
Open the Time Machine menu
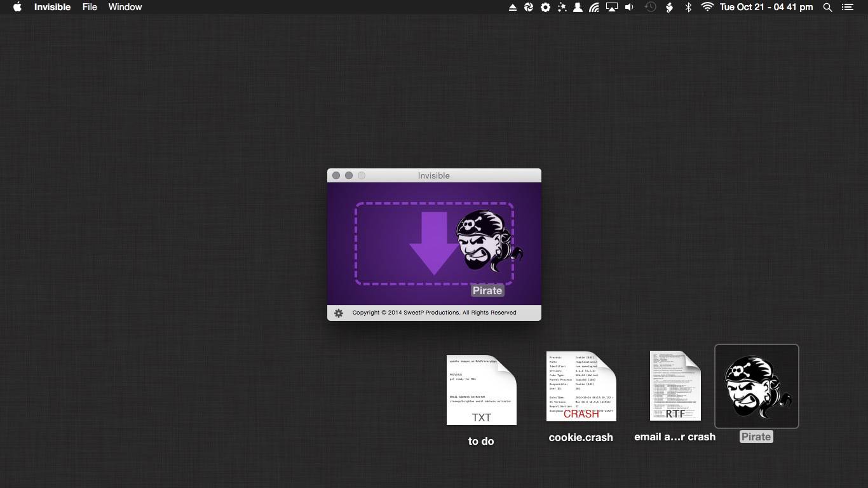[650, 7]
